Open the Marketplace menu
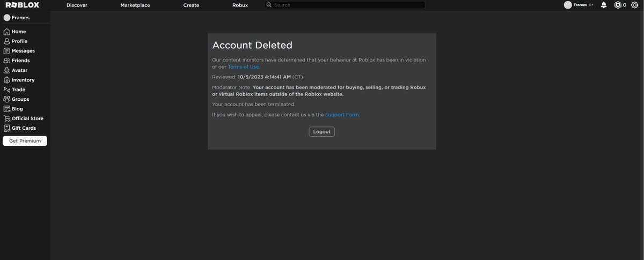The image size is (644, 260). click(x=135, y=5)
